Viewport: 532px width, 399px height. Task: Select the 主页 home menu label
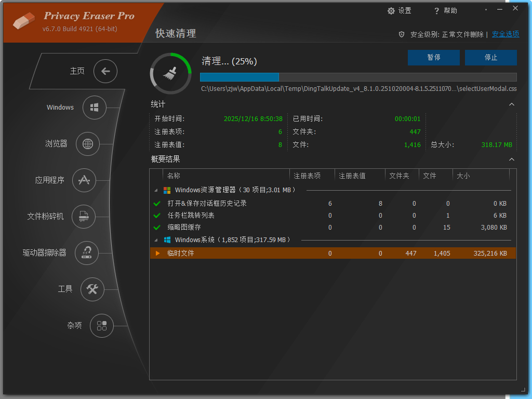pos(77,71)
